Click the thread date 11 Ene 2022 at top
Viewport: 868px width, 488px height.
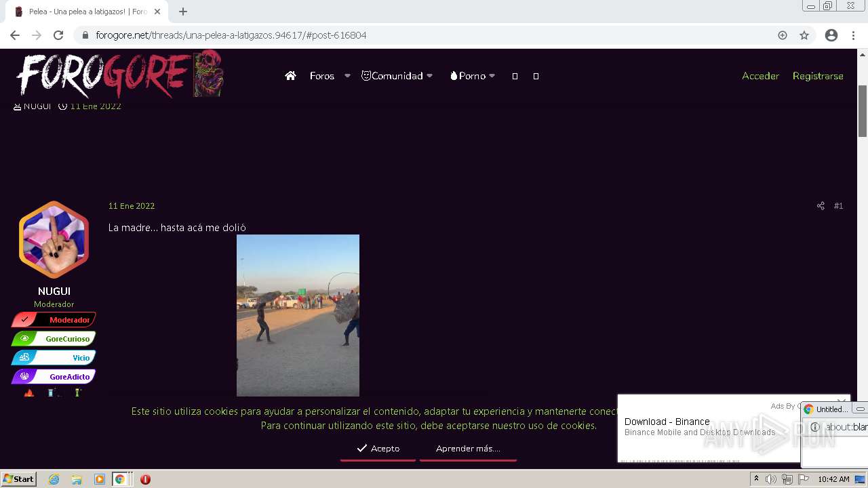tap(96, 106)
